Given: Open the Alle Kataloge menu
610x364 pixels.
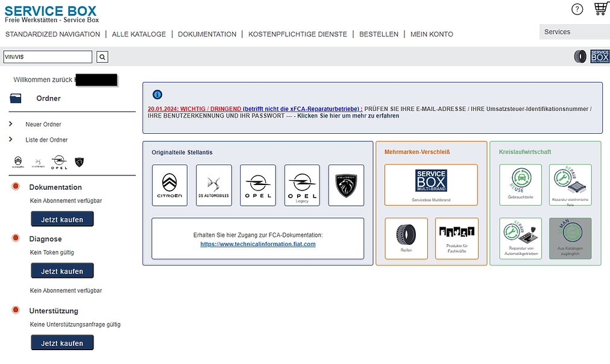Looking at the screenshot, I should (x=139, y=34).
